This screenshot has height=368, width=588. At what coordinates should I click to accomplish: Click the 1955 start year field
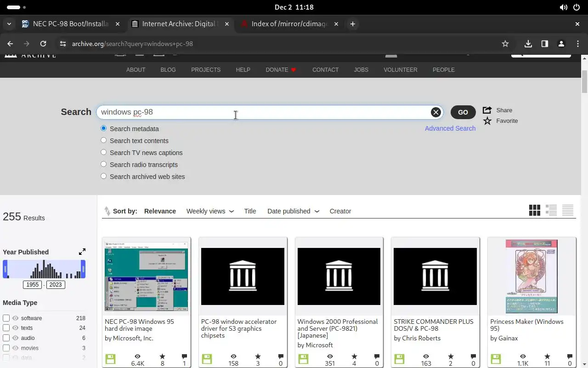(x=33, y=285)
